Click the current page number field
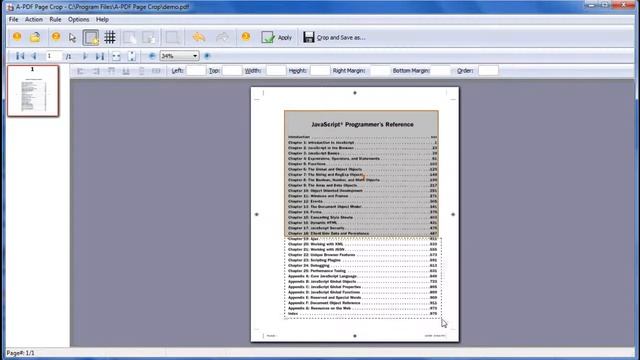 pyautogui.click(x=54, y=56)
